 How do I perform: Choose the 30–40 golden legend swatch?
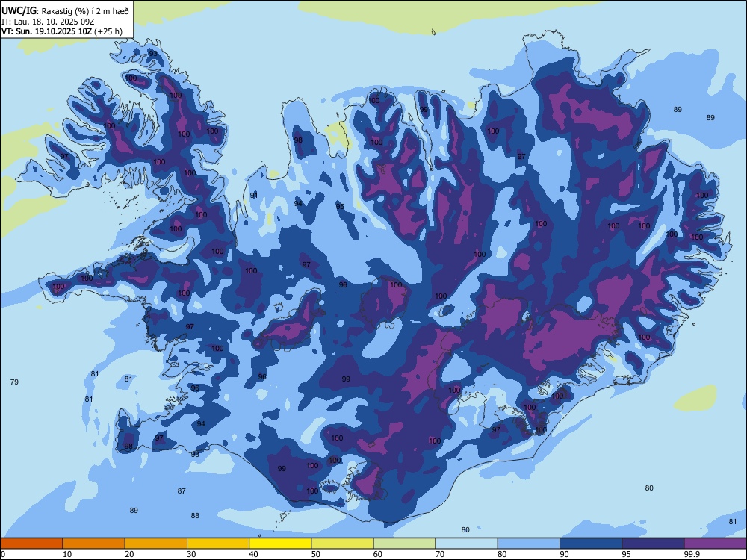click(x=218, y=544)
